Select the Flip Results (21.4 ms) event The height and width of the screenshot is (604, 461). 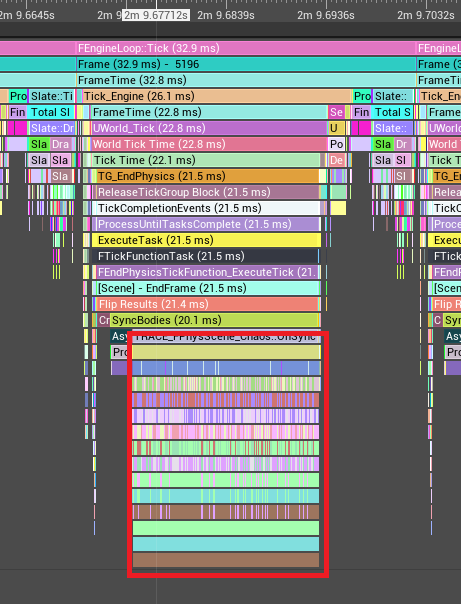click(x=207, y=304)
